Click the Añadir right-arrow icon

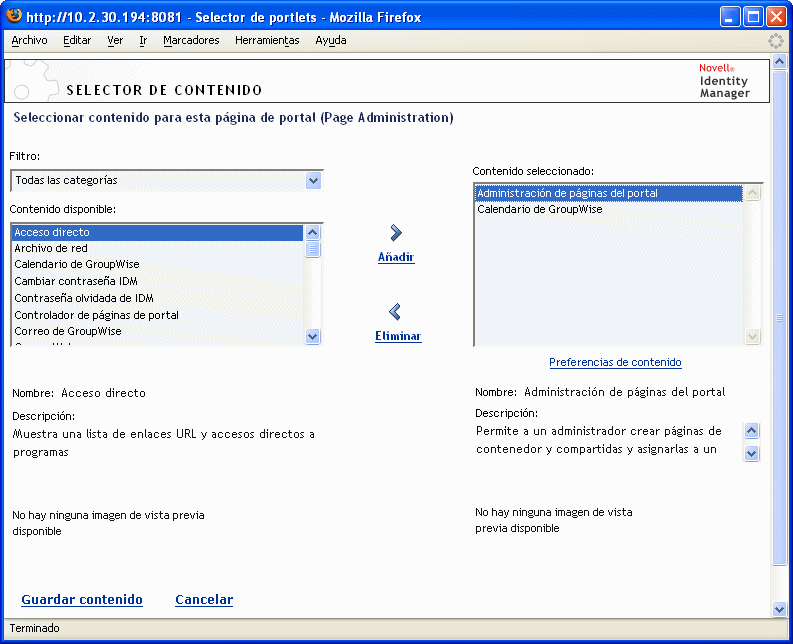coord(396,233)
